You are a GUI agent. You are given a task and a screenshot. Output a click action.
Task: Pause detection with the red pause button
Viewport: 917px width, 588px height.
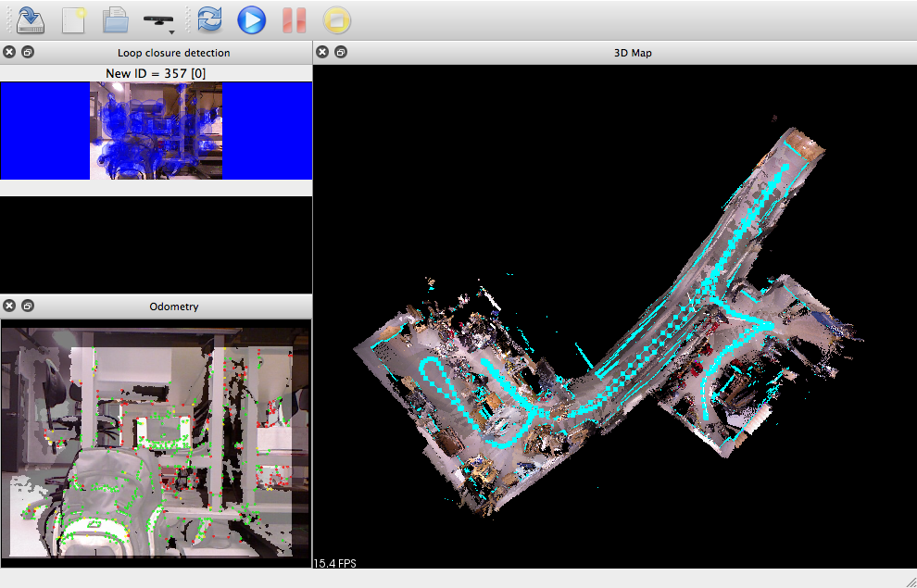(294, 19)
